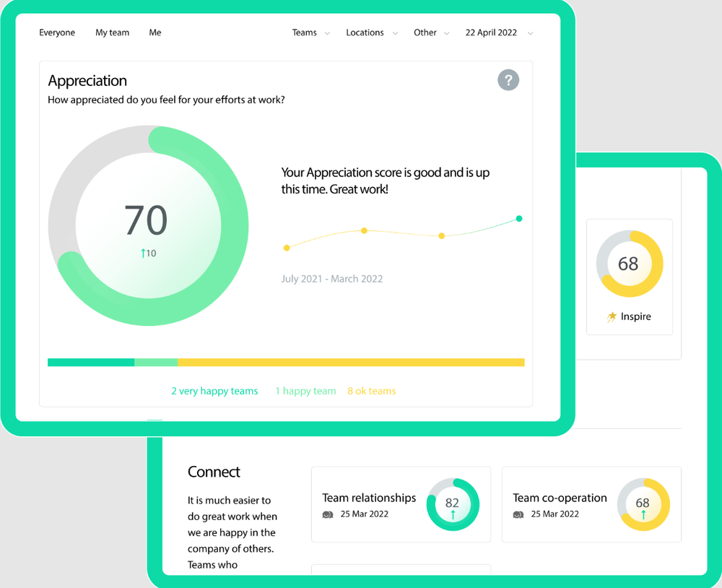Click the Inspire shooting star icon
722x588 pixels.
click(x=612, y=316)
